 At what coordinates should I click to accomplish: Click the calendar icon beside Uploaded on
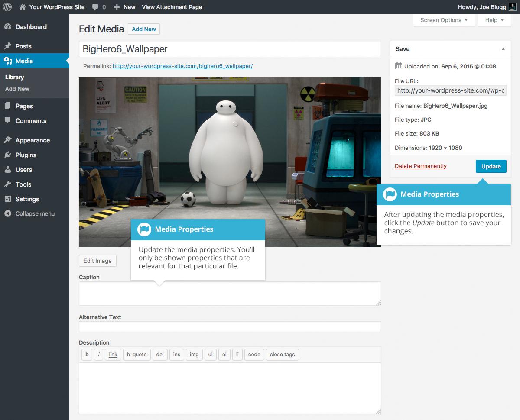(399, 66)
